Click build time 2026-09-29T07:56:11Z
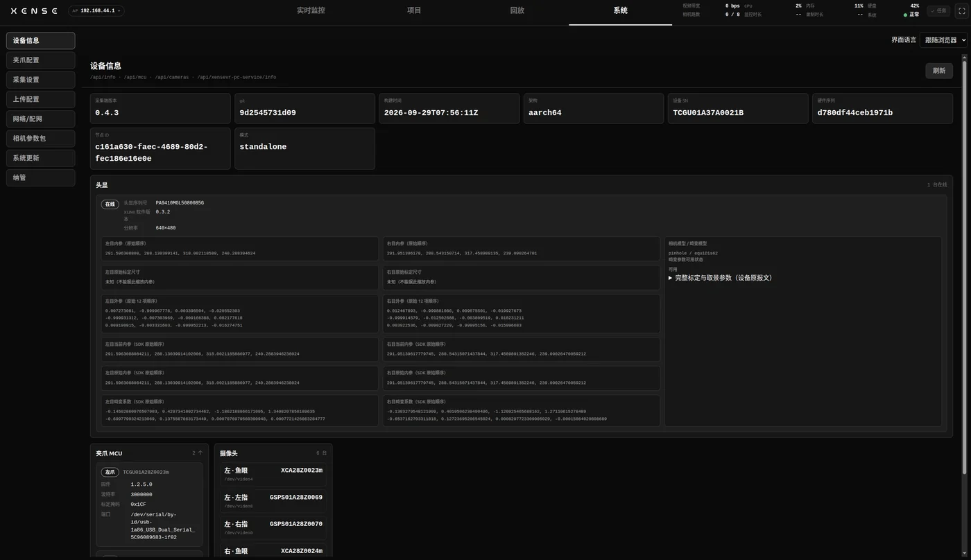 click(x=431, y=113)
